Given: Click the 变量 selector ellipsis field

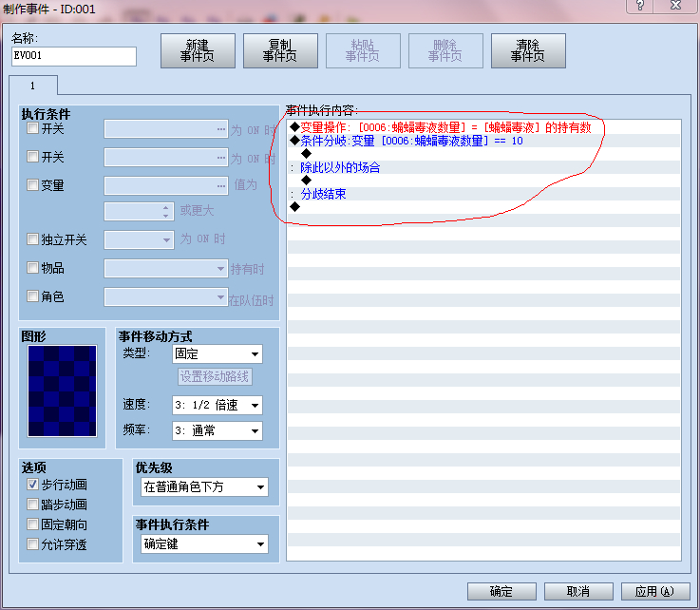Looking at the screenshot, I should click(x=166, y=186).
